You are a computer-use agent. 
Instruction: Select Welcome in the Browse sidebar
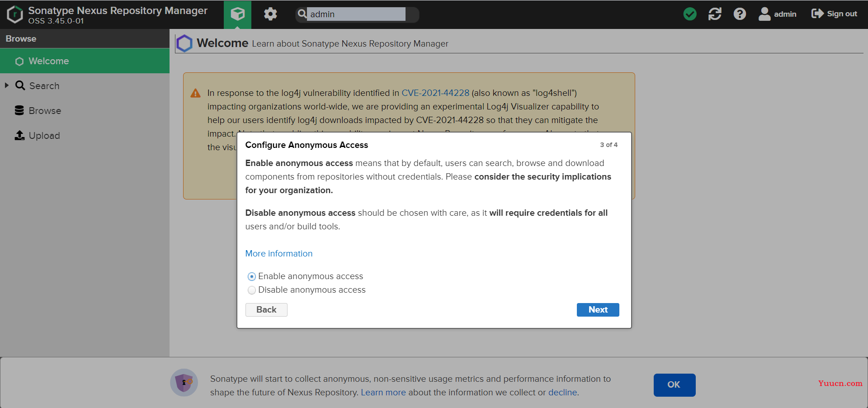(x=85, y=61)
